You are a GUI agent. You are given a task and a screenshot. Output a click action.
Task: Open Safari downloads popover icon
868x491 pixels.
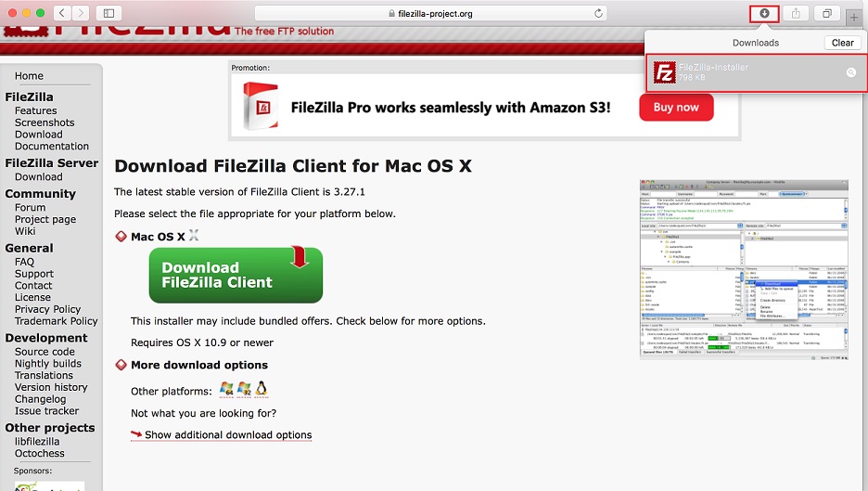pyautogui.click(x=764, y=13)
